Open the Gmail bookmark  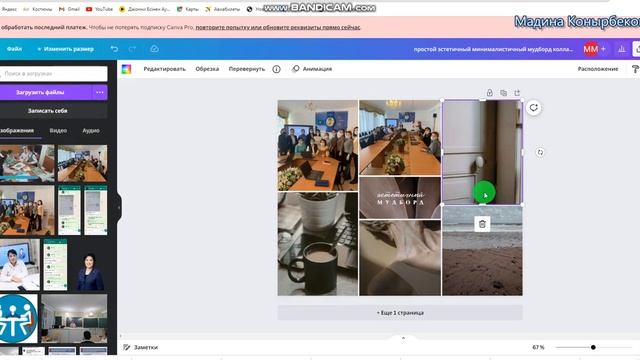(69, 9)
